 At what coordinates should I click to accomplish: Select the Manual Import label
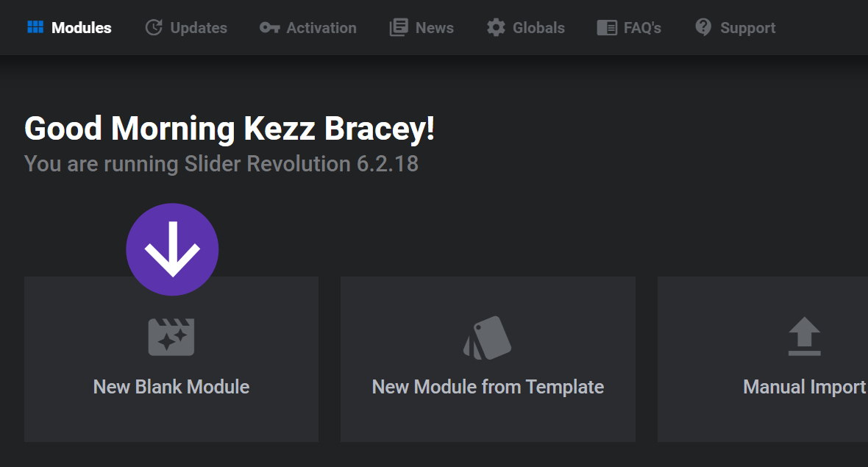click(804, 387)
